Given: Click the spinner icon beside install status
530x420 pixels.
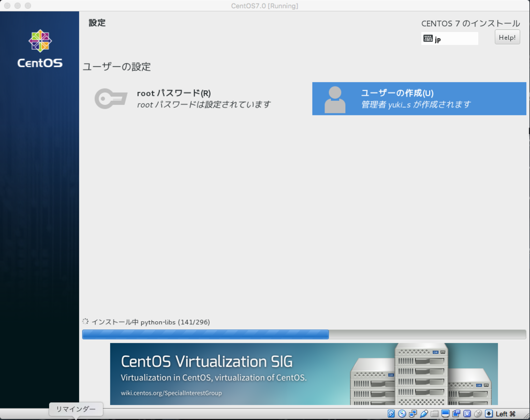Looking at the screenshot, I should (85, 321).
